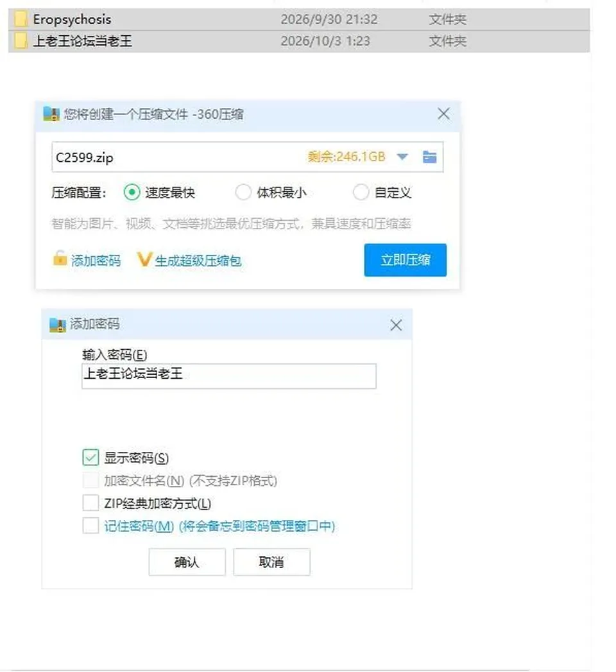Click the date 2026/9/30 21:32
616x672 pixels.
[x=329, y=19]
